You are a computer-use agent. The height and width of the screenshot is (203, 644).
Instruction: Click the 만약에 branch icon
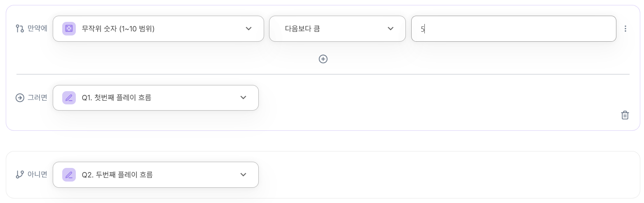(x=20, y=28)
